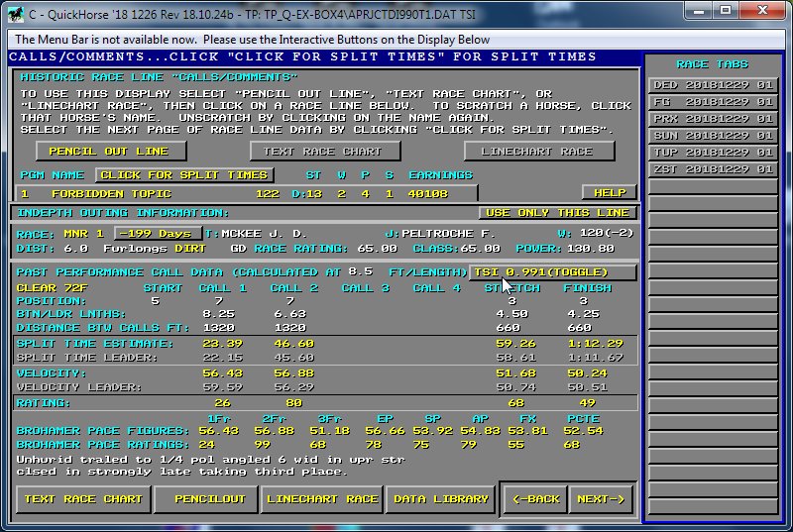Minimize the QuickHorse window

coord(699,11)
